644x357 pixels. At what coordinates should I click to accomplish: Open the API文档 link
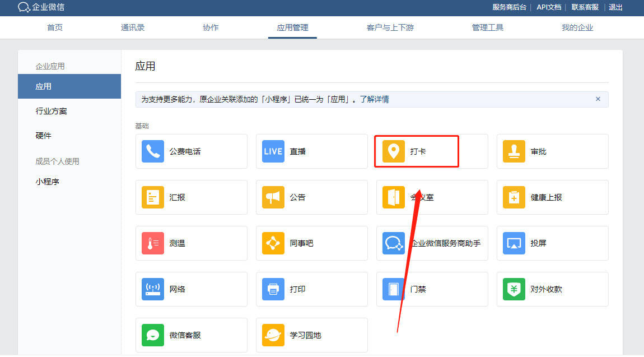pyautogui.click(x=549, y=7)
